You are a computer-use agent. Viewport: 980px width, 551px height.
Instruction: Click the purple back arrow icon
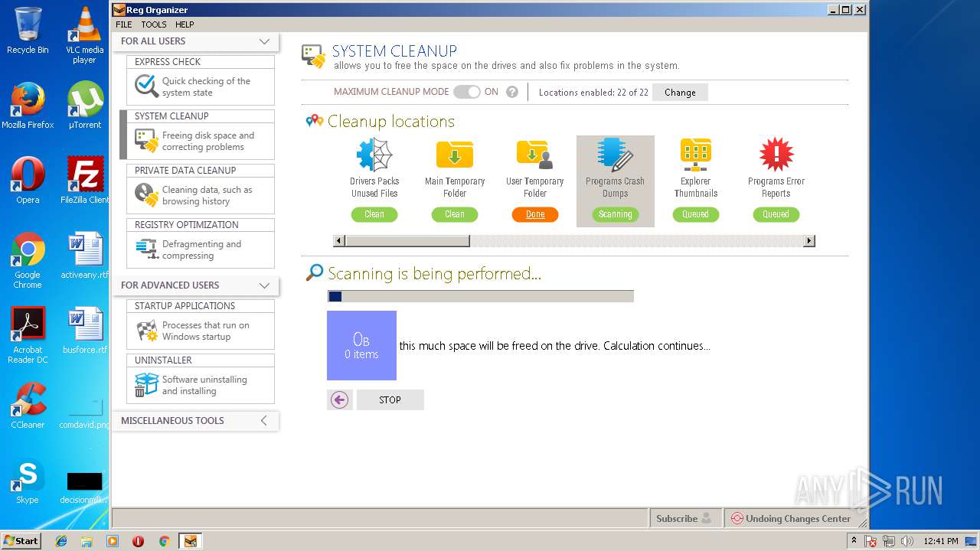point(340,399)
